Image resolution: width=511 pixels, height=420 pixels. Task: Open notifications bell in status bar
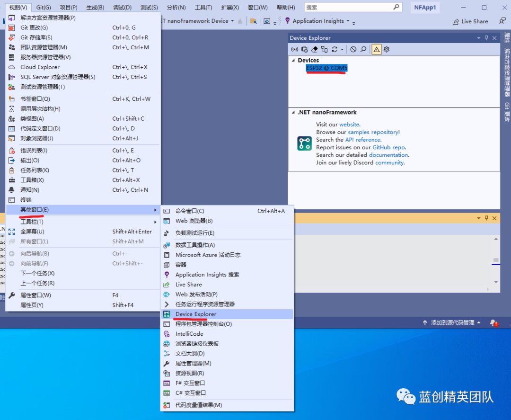pyautogui.click(x=493, y=323)
